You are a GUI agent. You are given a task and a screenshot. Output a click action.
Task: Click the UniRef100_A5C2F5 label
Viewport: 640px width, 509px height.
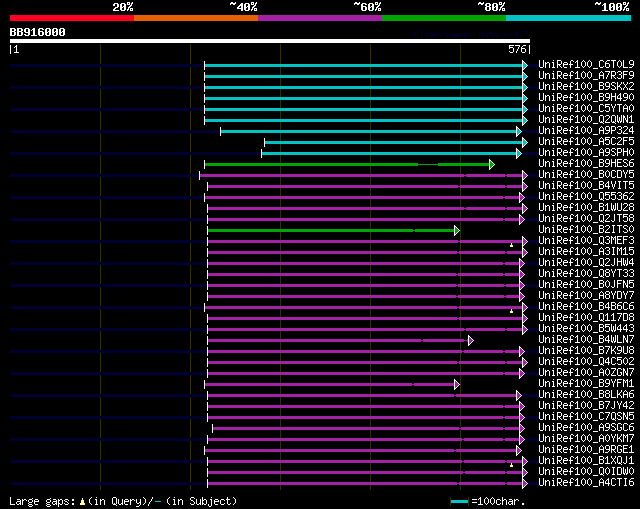coord(586,141)
